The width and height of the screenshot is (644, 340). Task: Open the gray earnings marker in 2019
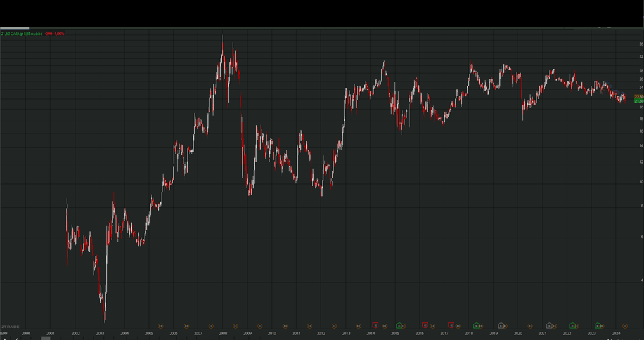(x=501, y=325)
